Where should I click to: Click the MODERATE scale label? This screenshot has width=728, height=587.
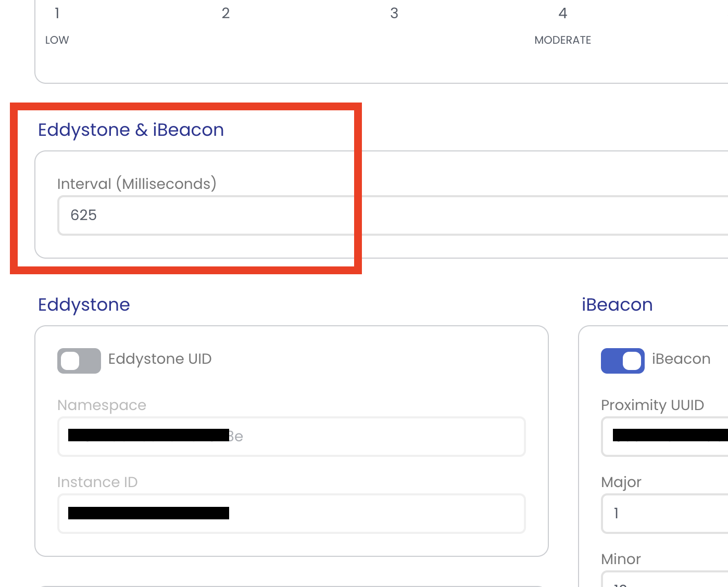[562, 40]
